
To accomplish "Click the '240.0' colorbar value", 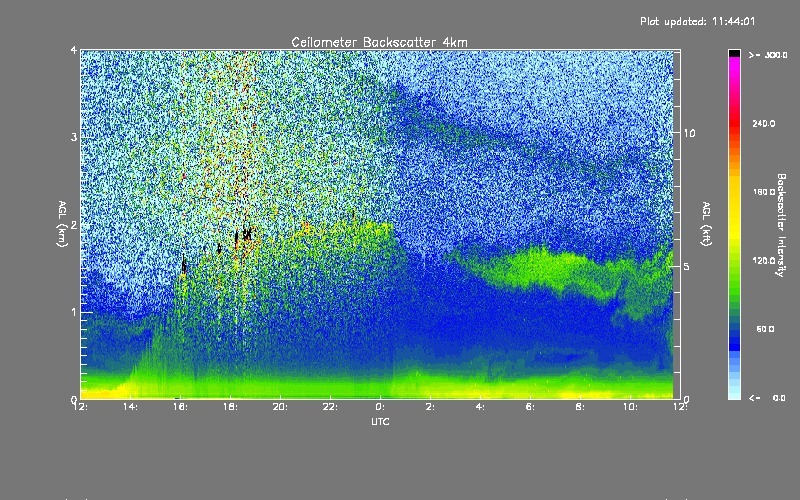I will pyautogui.click(x=764, y=123).
